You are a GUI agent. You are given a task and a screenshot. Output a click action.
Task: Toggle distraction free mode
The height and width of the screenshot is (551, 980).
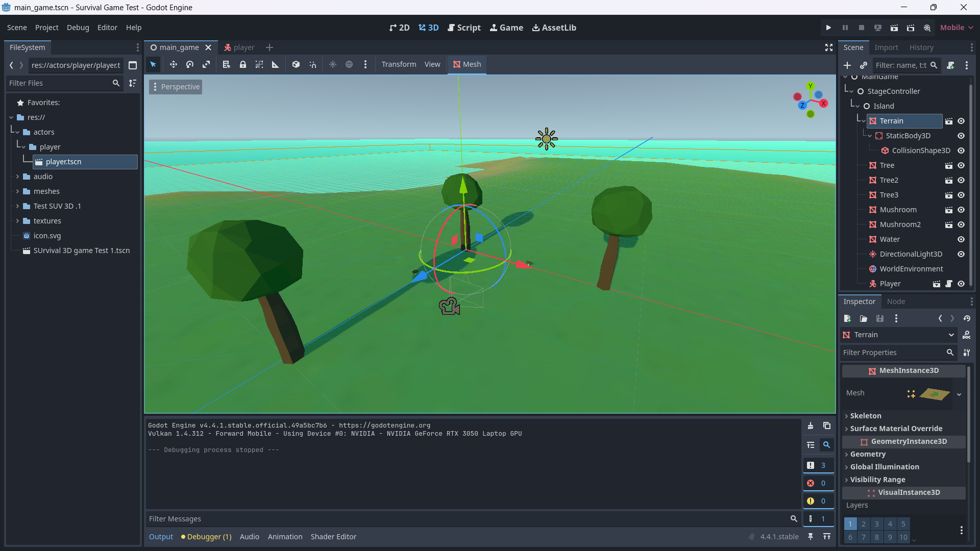coord(829,47)
